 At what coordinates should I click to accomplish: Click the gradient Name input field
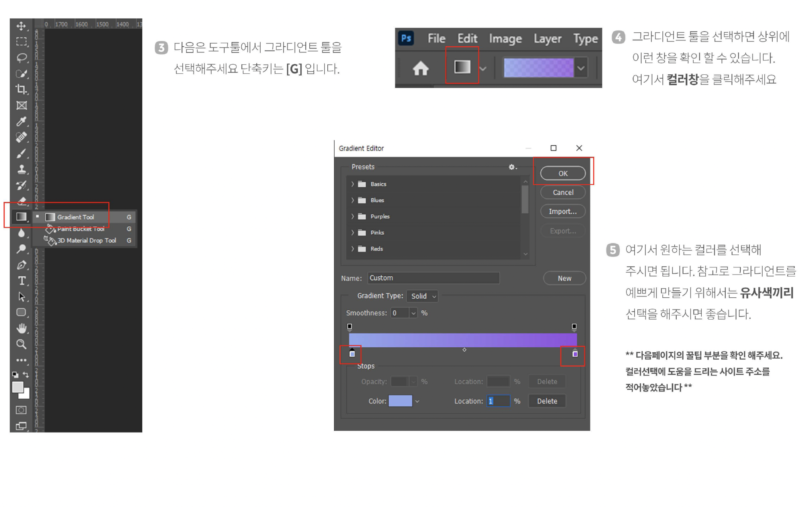[433, 278]
